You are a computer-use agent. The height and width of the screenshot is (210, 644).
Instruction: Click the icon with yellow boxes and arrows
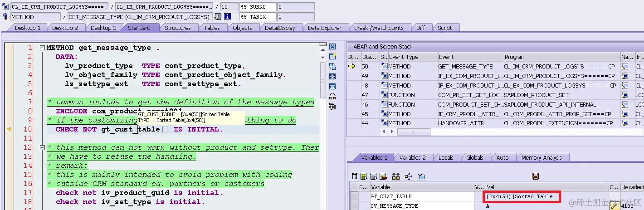pos(396,176)
